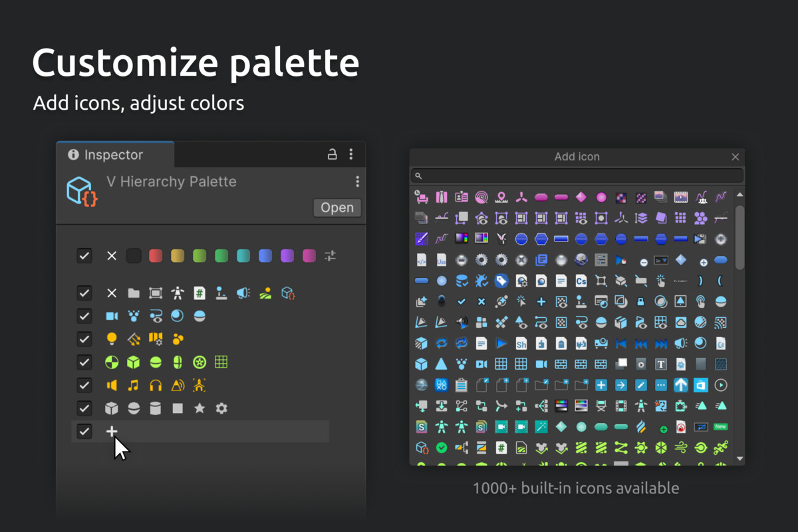Select the blue color swatch
798x532 pixels.
(265, 256)
